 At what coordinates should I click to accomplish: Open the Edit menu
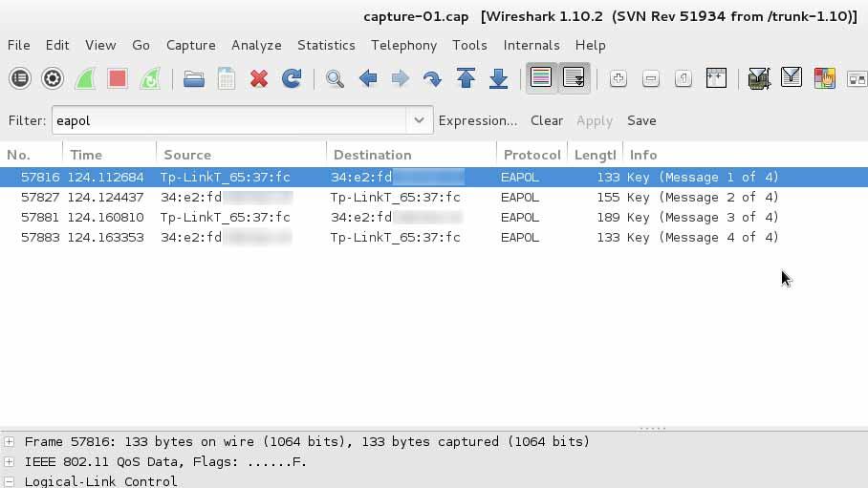[x=57, y=46]
